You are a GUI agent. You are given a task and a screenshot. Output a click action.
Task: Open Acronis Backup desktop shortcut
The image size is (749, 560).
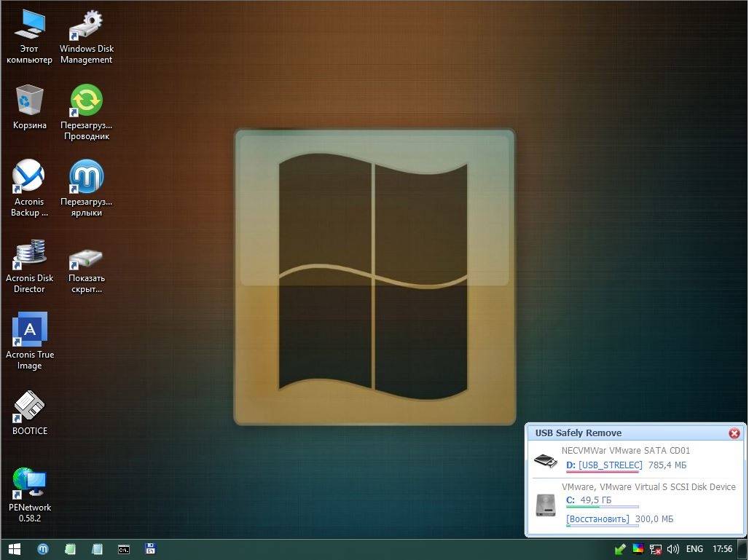coord(30,189)
